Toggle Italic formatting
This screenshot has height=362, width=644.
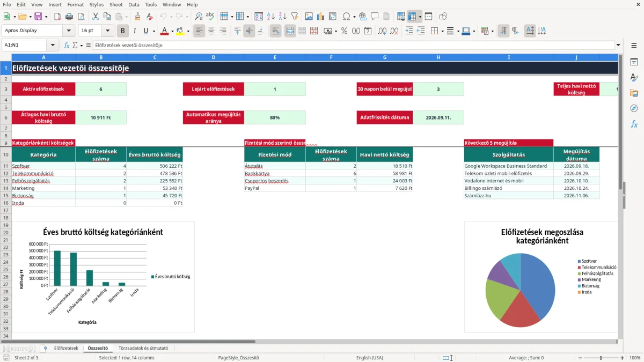[134, 31]
